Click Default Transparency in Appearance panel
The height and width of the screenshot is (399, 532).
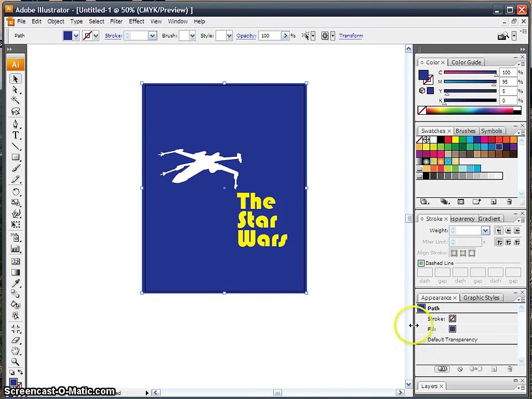(x=452, y=339)
